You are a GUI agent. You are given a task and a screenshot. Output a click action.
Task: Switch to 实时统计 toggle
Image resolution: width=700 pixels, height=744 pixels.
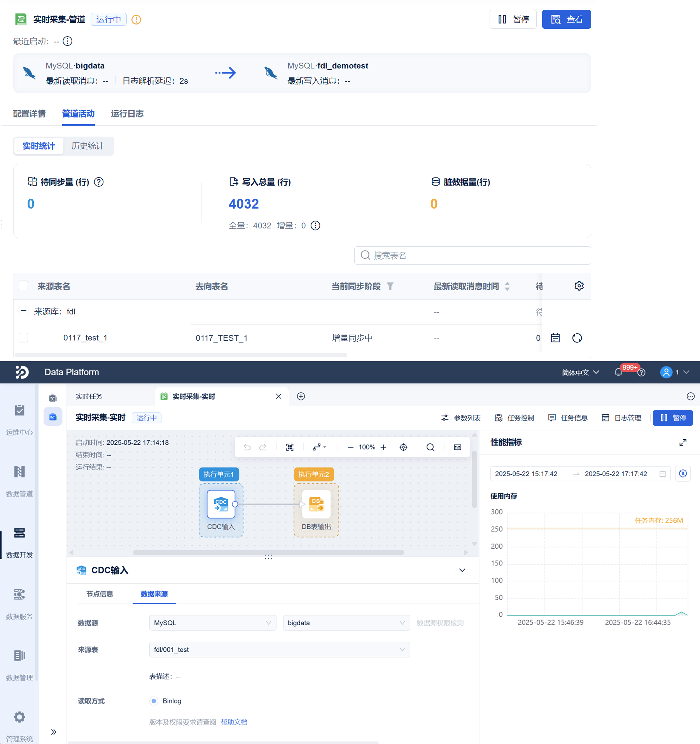[38, 146]
